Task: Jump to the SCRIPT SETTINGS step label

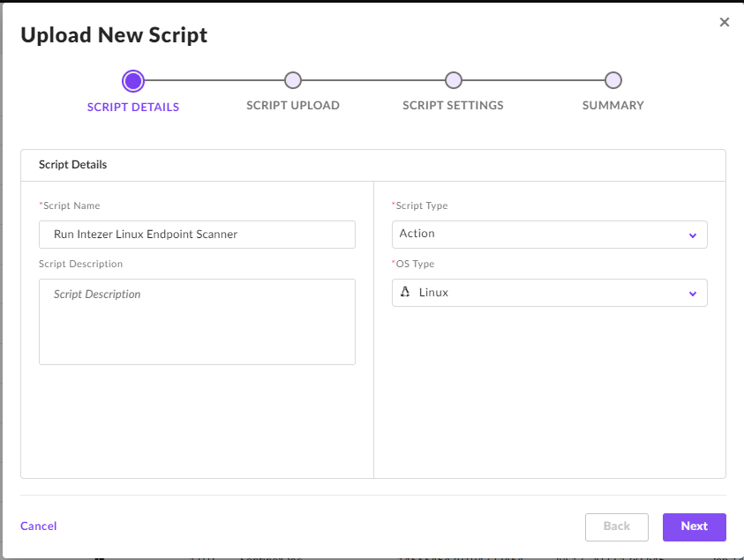Action: point(453,106)
